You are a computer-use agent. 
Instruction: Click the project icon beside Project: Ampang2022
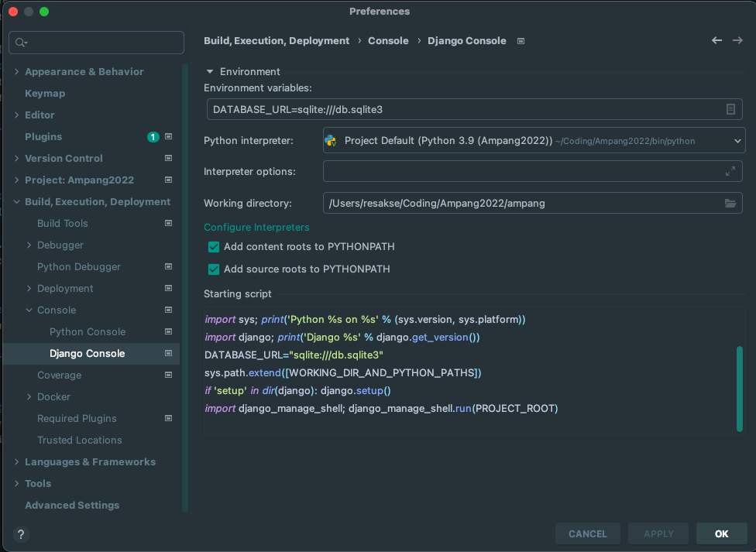click(x=168, y=180)
